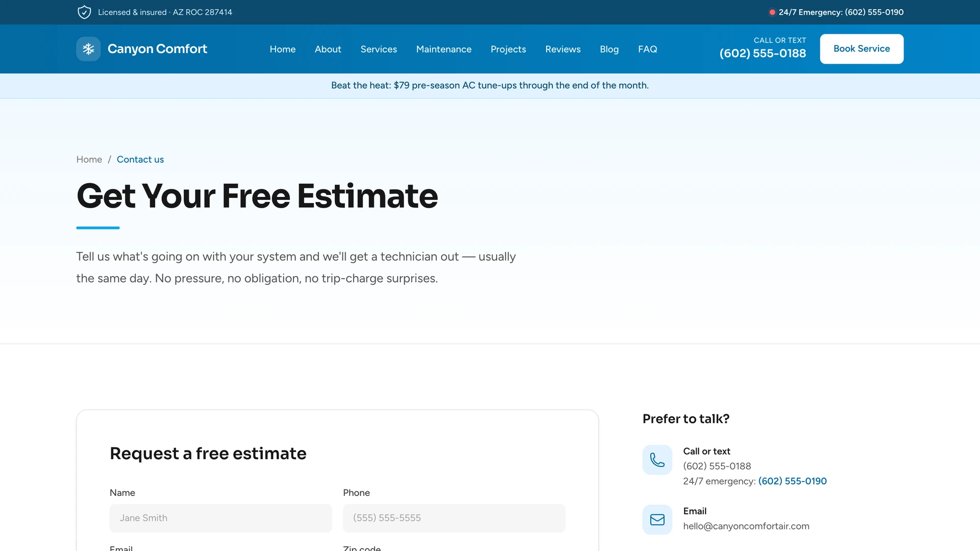The height and width of the screenshot is (551, 980).
Task: Focus the Phone input field
Action: [x=454, y=518]
